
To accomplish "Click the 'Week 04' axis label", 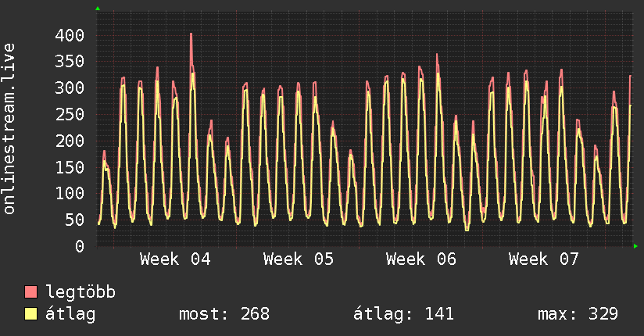I will tap(175, 259).
